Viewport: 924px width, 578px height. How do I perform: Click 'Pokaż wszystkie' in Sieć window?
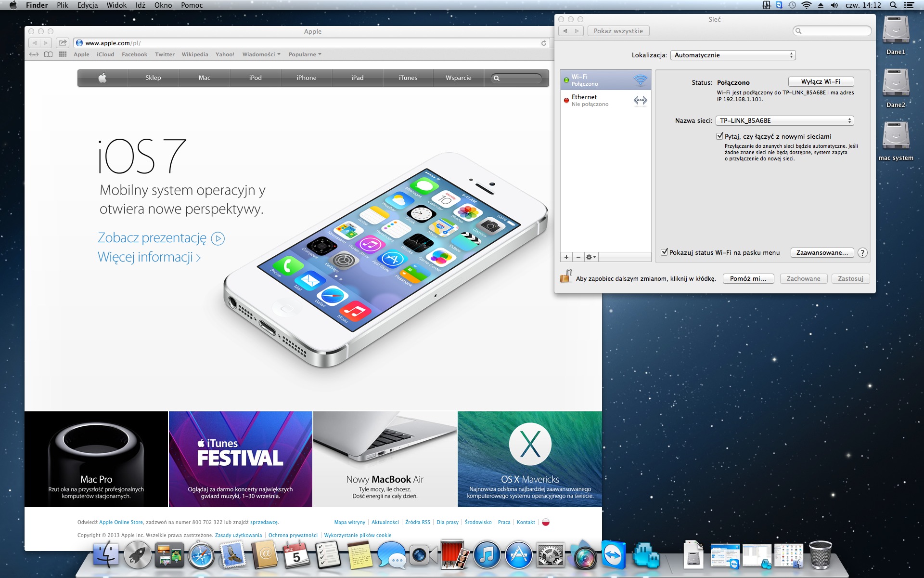618,31
